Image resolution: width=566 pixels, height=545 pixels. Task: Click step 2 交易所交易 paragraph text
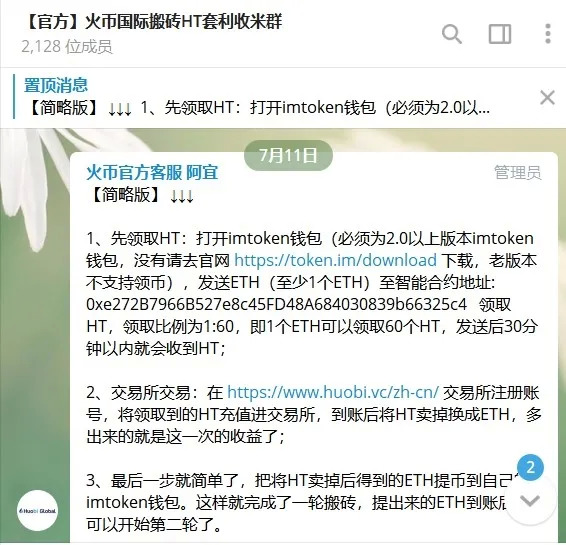click(x=313, y=415)
